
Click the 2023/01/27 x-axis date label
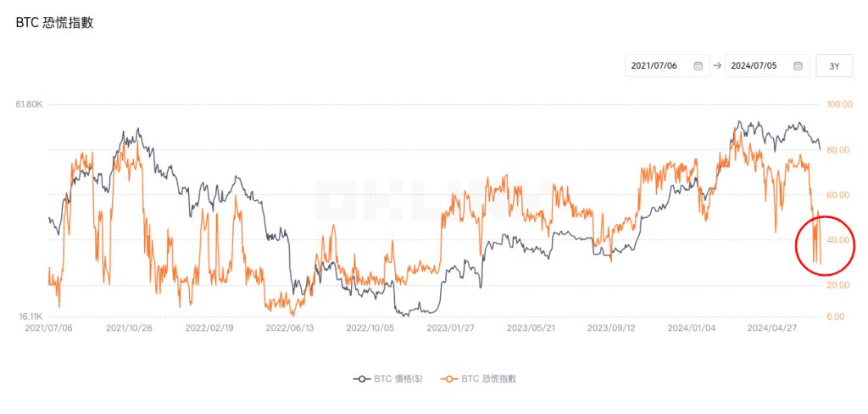click(451, 327)
